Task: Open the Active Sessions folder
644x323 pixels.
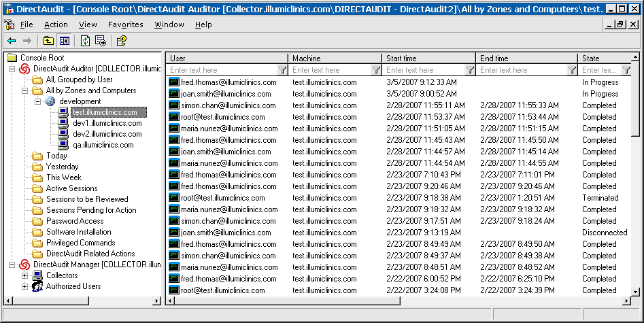Action: (71, 188)
